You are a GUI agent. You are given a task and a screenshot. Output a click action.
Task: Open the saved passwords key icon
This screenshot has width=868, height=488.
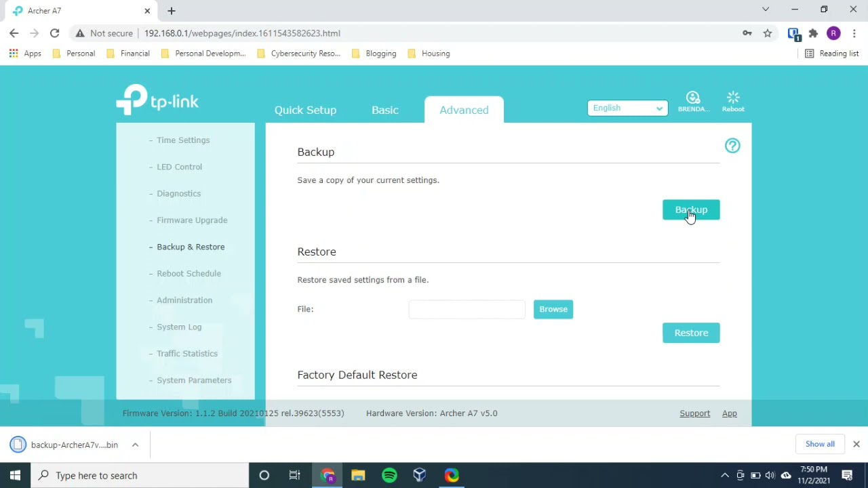click(x=747, y=33)
